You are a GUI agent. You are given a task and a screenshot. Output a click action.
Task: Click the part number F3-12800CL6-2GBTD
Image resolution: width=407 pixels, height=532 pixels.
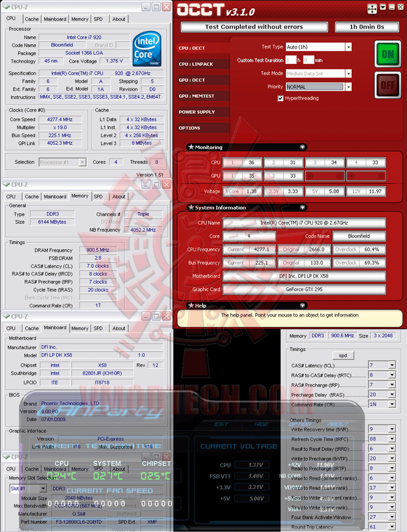coord(79,522)
